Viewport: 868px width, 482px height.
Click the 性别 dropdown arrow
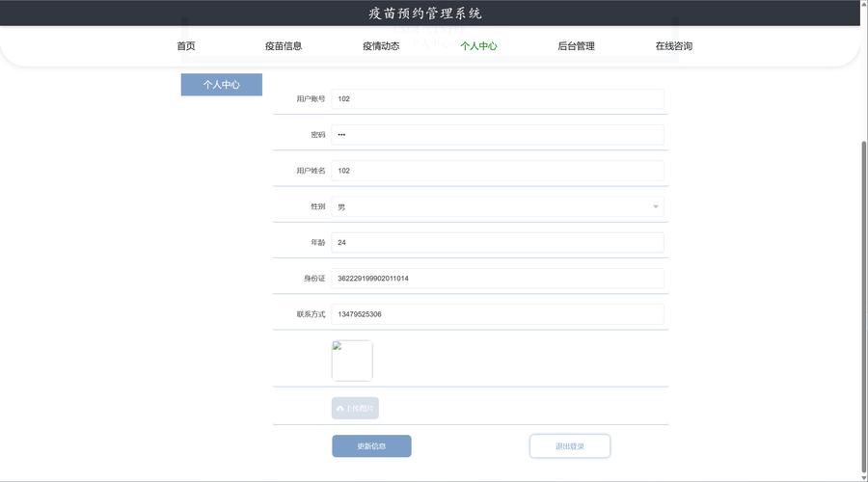(656, 206)
